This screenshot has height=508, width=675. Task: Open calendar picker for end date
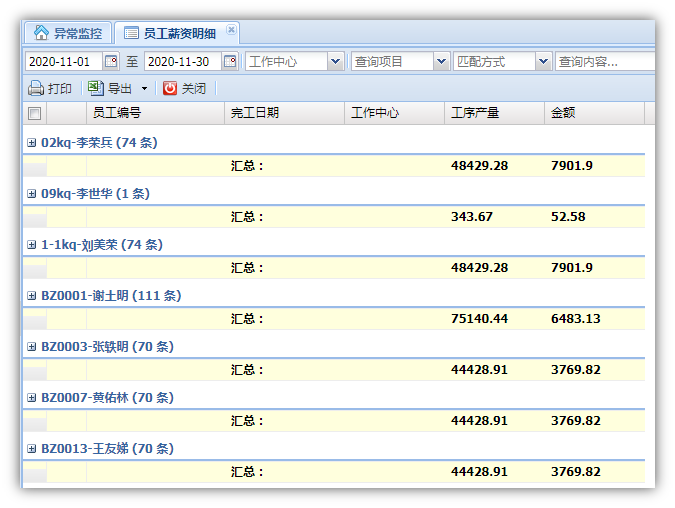point(230,62)
